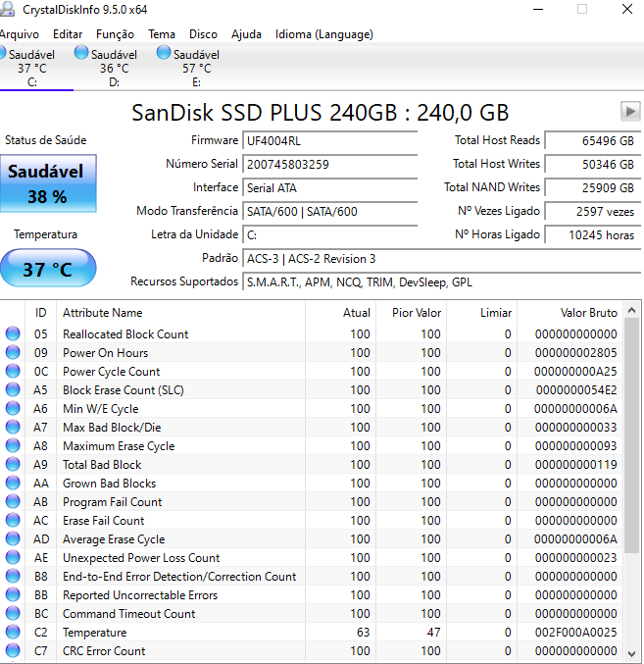Image resolution: width=644 pixels, height=664 pixels.
Task: Click the Valor Bruto column header
Action: [x=570, y=313]
